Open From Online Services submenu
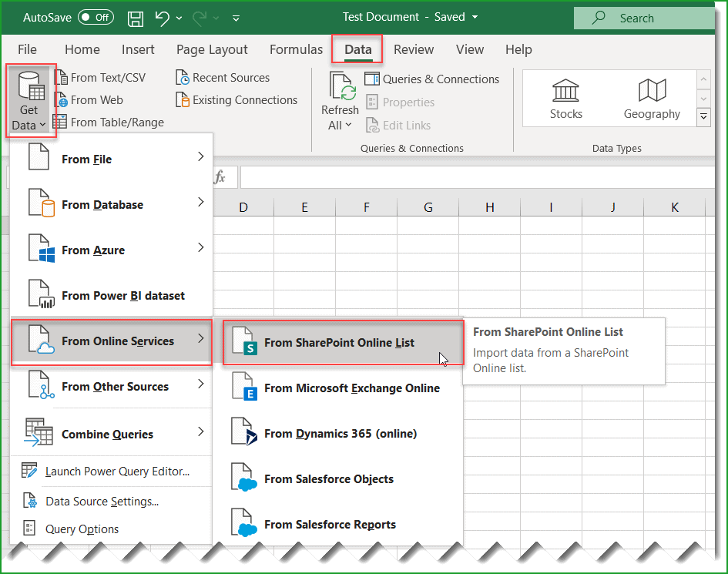The height and width of the screenshot is (574, 728). click(112, 341)
